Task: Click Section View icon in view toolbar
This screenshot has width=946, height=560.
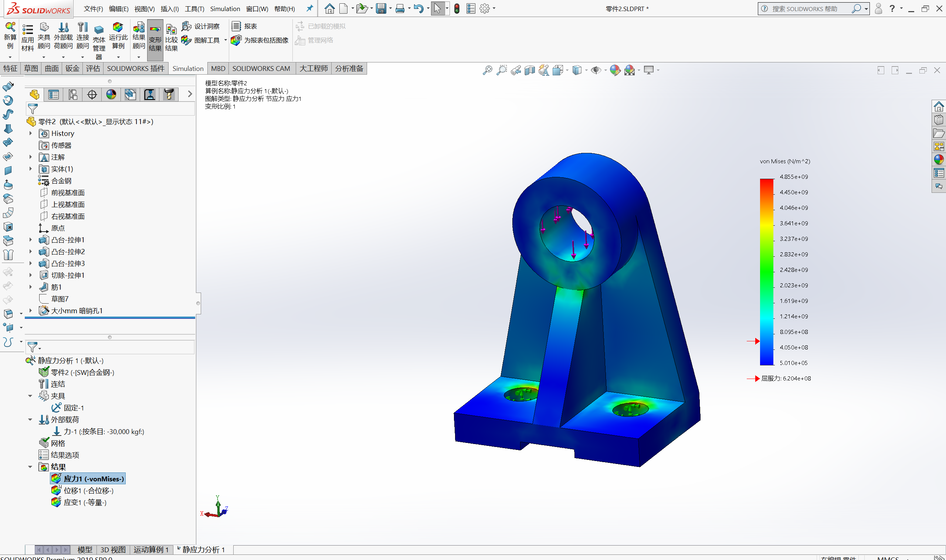Action: pyautogui.click(x=530, y=70)
